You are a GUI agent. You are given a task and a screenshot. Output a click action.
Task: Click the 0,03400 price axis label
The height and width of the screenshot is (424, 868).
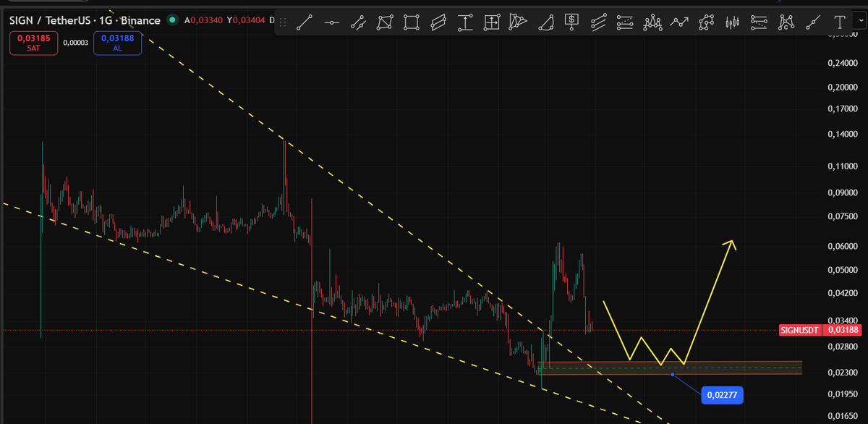tap(842, 320)
